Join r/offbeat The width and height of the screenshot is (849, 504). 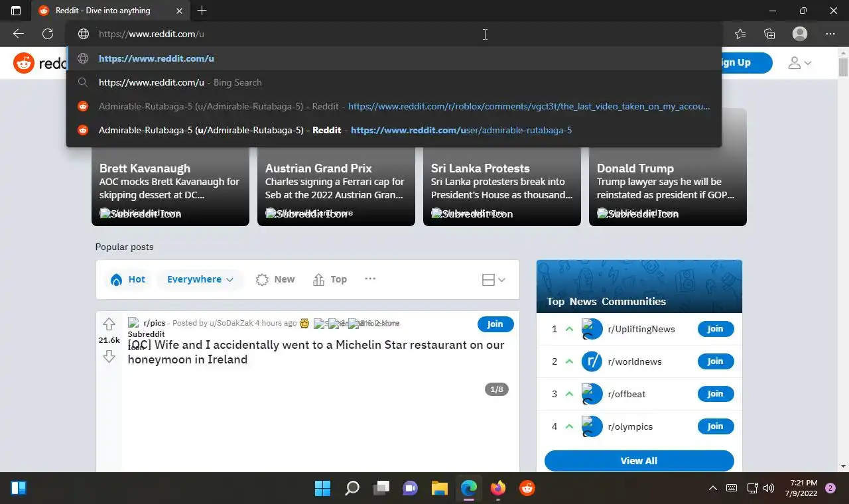click(716, 394)
